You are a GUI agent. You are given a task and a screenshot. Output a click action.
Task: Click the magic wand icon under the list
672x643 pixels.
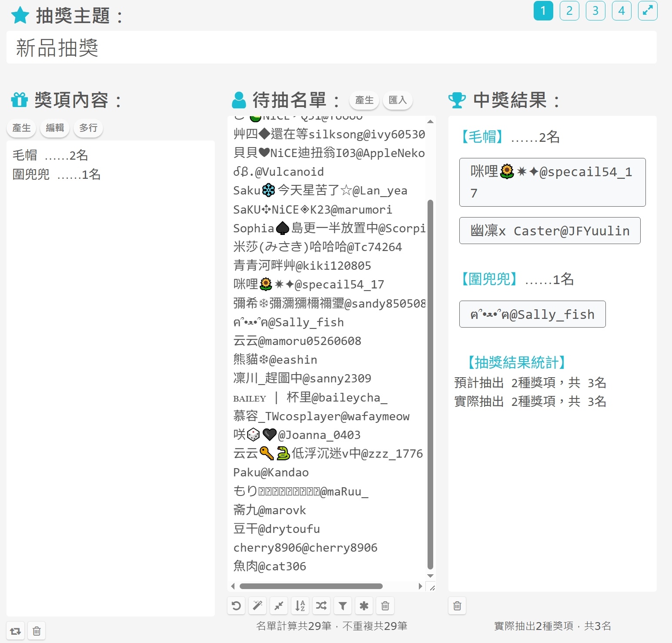257,606
